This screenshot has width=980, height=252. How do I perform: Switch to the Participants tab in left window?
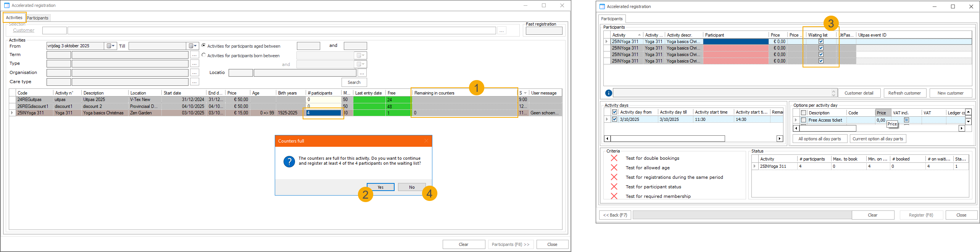tap(37, 18)
